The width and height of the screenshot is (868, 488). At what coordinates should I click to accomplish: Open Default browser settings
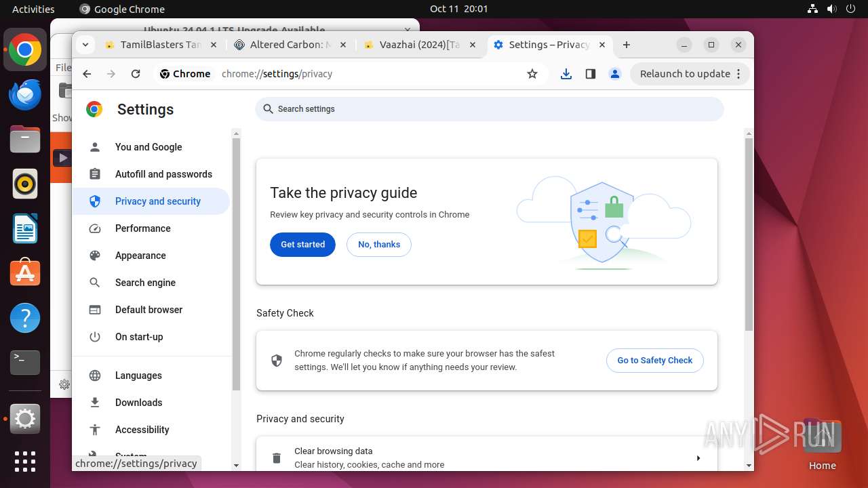151,310
